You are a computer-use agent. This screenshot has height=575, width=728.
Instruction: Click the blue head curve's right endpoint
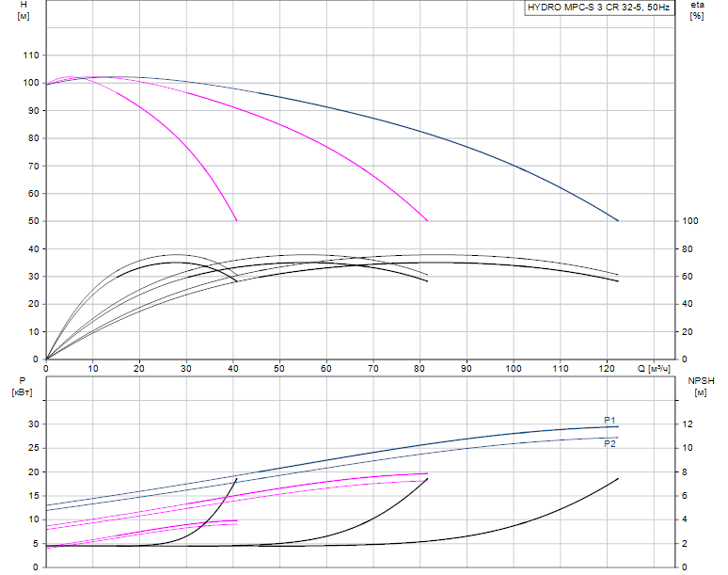coord(618,220)
